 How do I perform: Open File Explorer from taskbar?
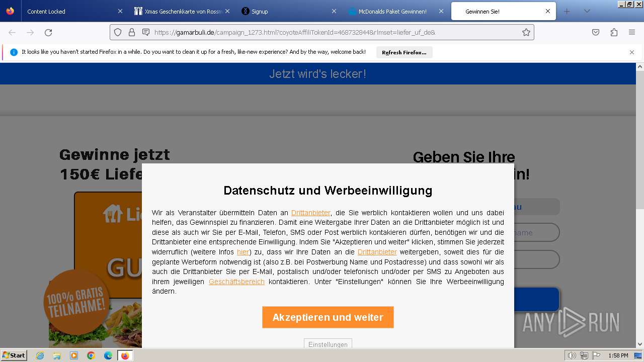tap(57, 355)
